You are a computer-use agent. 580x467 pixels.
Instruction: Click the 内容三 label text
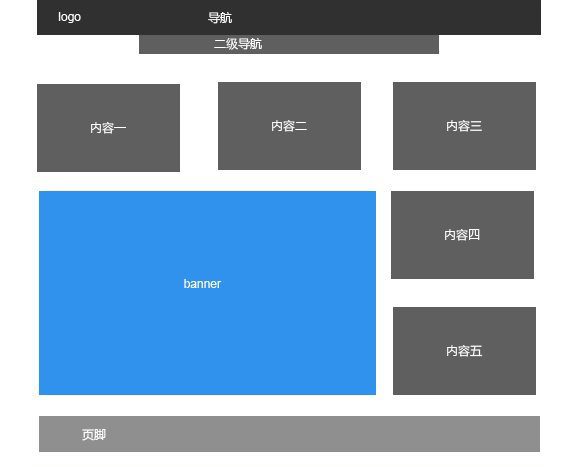[x=464, y=126]
